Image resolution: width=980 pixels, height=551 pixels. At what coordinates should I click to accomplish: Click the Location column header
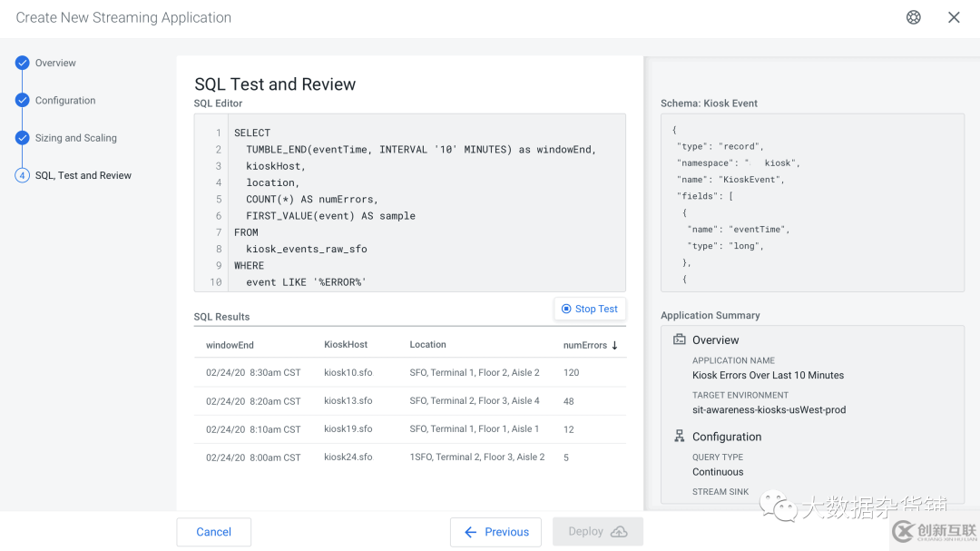click(427, 345)
